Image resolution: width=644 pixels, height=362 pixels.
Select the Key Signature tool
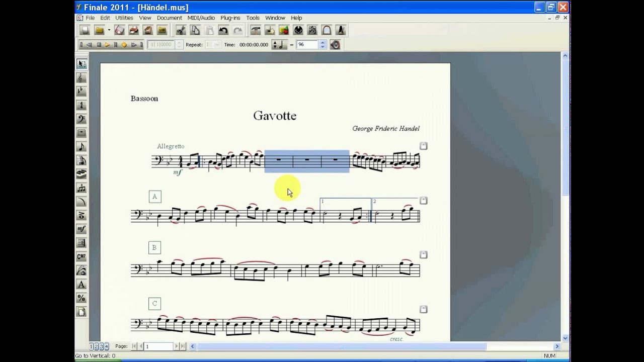click(x=82, y=92)
